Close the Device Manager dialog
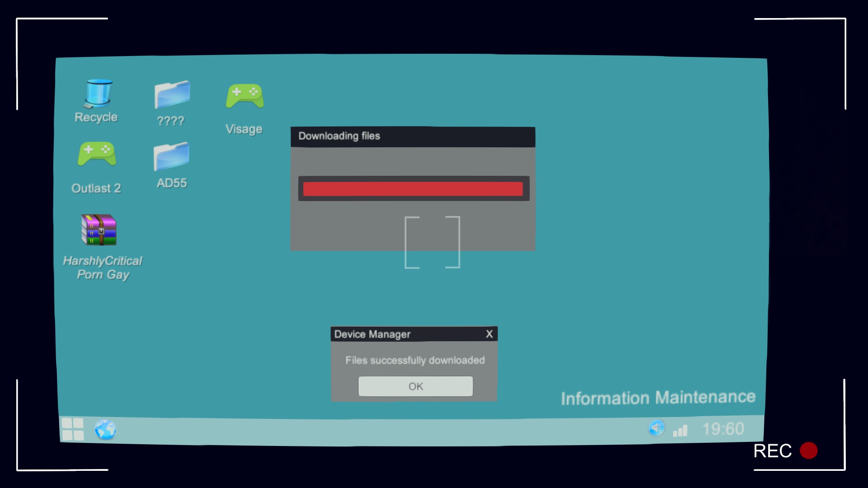Image resolution: width=868 pixels, height=488 pixels. click(x=489, y=334)
